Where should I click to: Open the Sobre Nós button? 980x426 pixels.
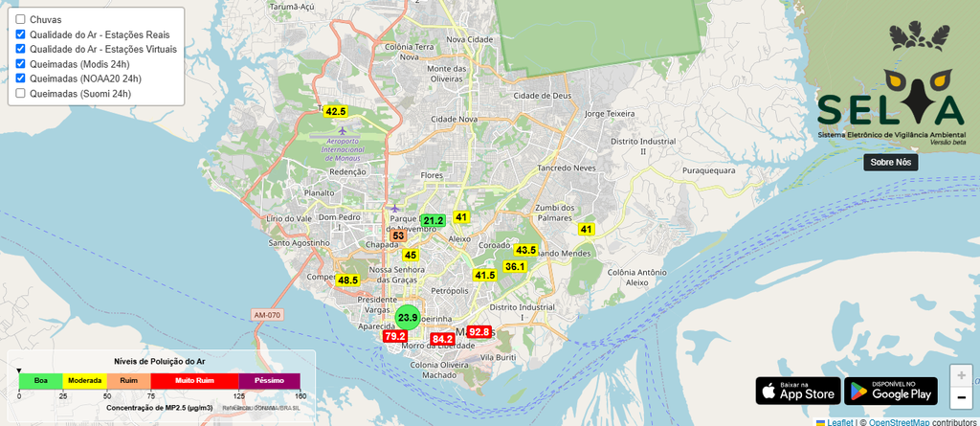[x=891, y=162]
